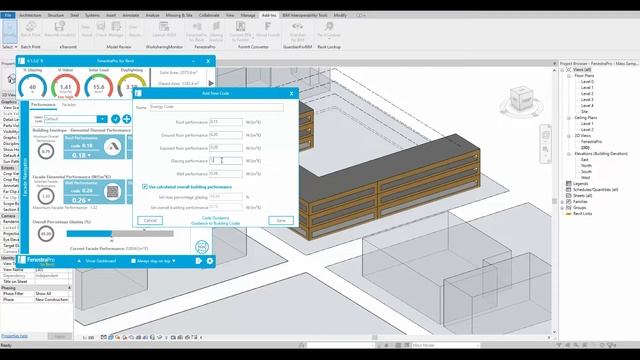Click the Glazing performance input field
This screenshot has height=360, width=640.
[x=226, y=161]
